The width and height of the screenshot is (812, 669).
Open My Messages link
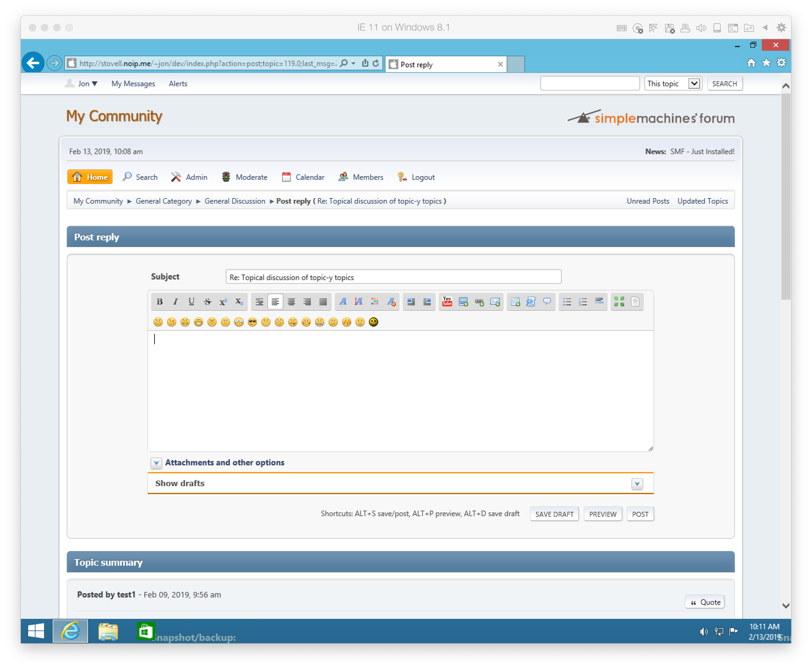133,84
